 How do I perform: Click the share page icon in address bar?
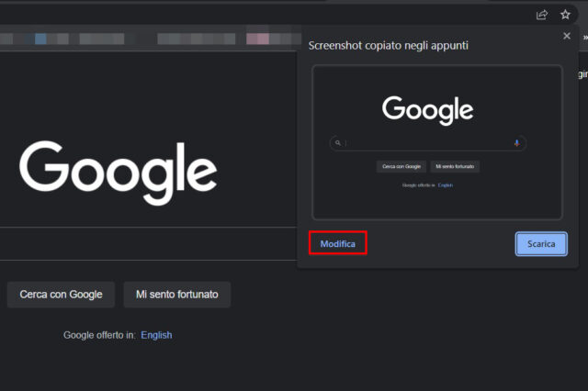(x=542, y=15)
